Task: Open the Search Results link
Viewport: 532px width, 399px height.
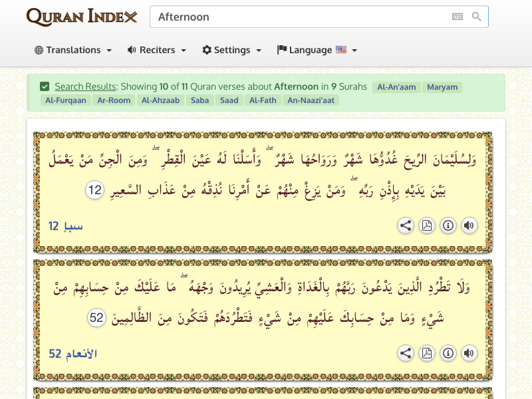Action: pyautogui.click(x=86, y=86)
